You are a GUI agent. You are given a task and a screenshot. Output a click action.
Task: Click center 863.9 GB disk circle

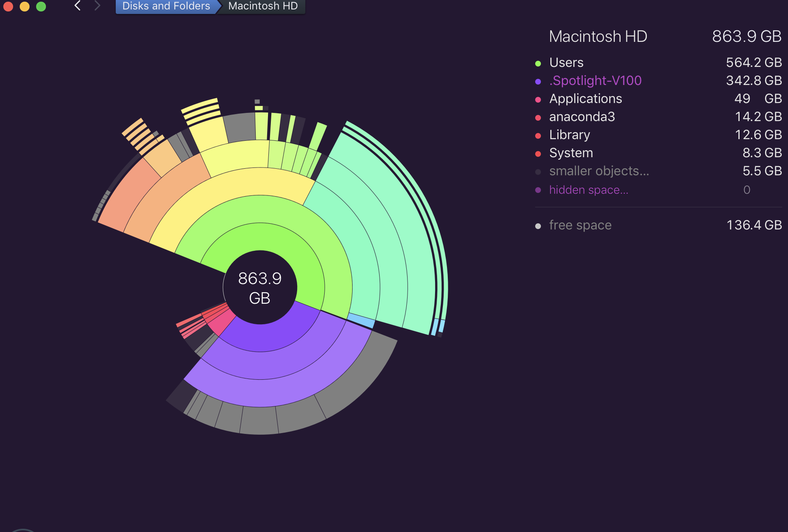pos(260,287)
